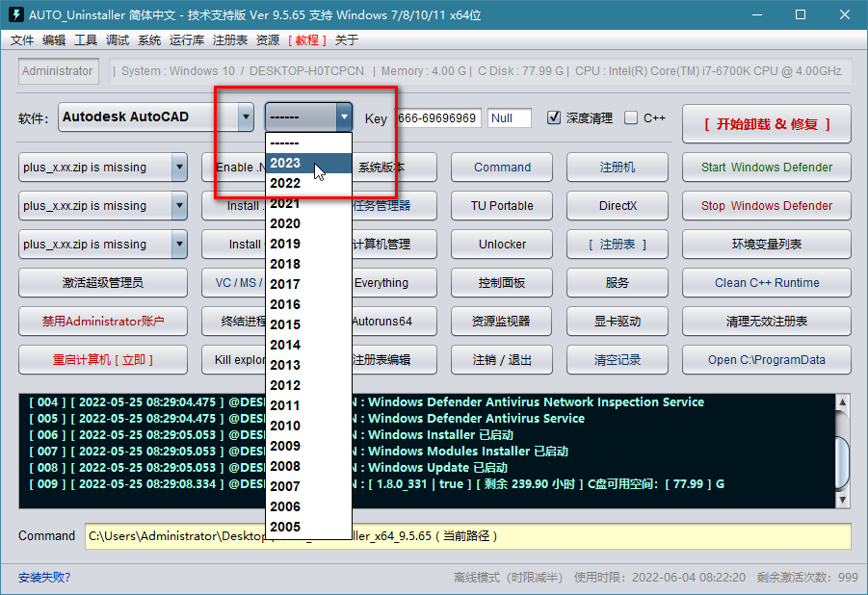
Task: Open the 注册表 menu
Action: tap(229, 39)
